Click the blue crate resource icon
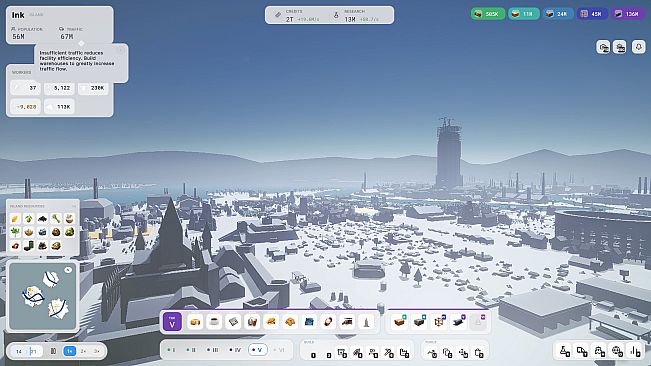This screenshot has height=366, width=651. (x=42, y=232)
